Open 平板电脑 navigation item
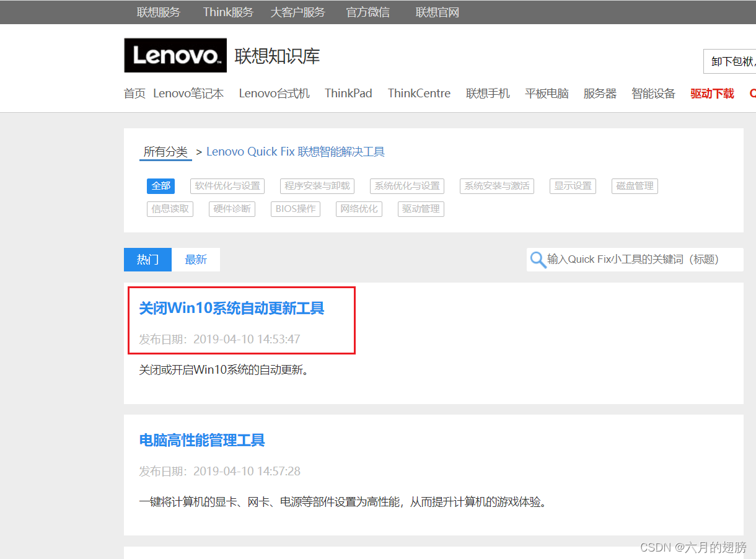Viewport: 756px width, 559px height. point(547,94)
